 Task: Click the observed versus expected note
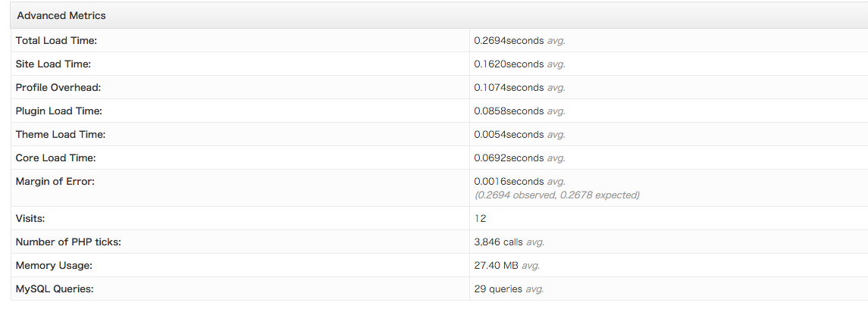pos(557,195)
